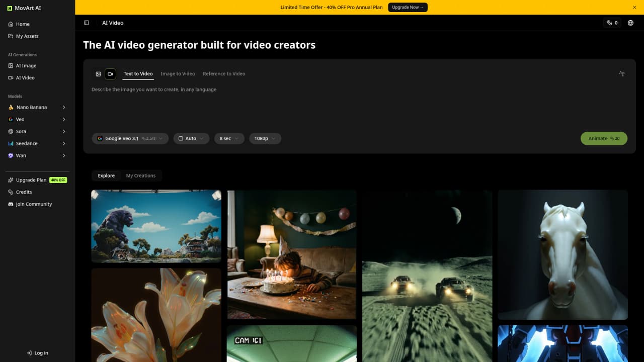
Task: Switch to the My Creations tab
Action: (141, 175)
